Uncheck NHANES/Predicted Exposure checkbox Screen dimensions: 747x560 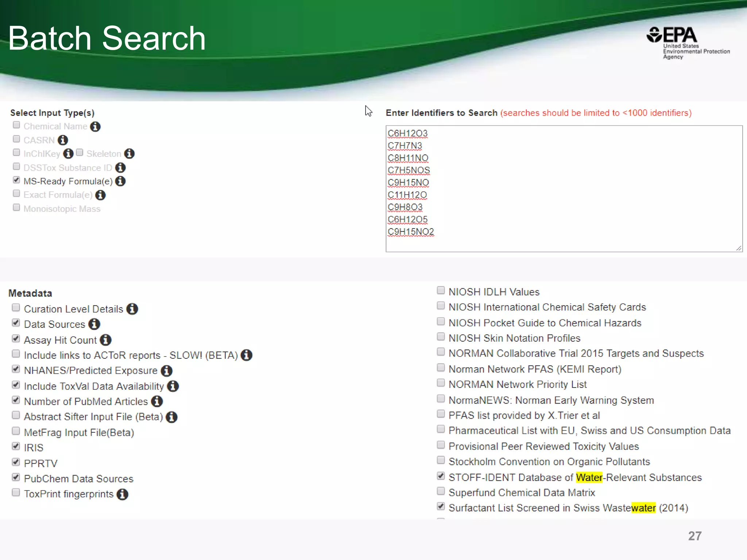tap(16, 369)
